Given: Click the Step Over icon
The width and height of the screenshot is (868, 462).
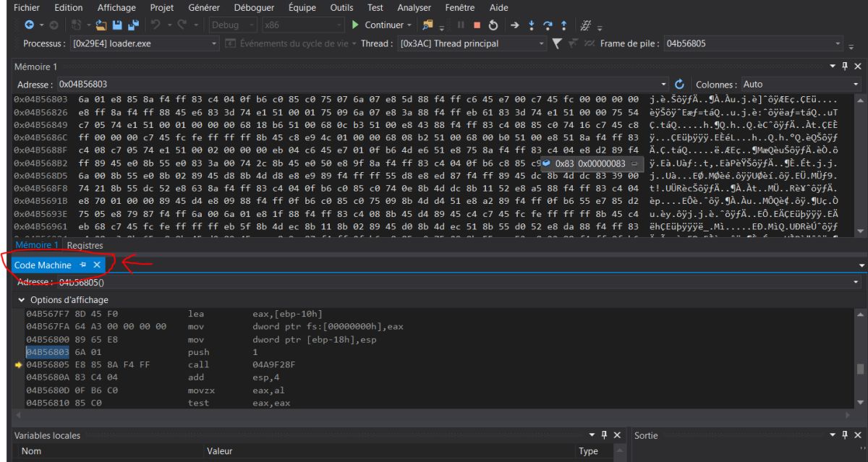Looking at the screenshot, I should (x=546, y=25).
